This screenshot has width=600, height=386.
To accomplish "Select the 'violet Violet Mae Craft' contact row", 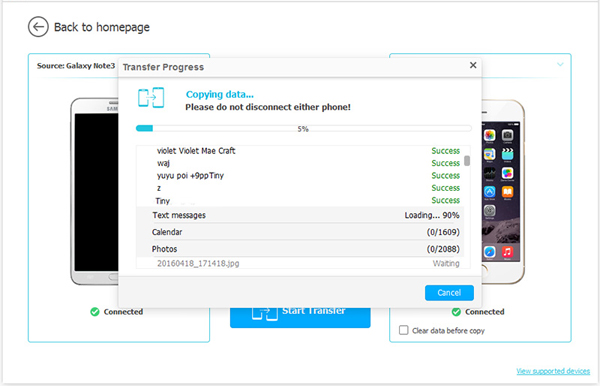I will pyautogui.click(x=300, y=151).
